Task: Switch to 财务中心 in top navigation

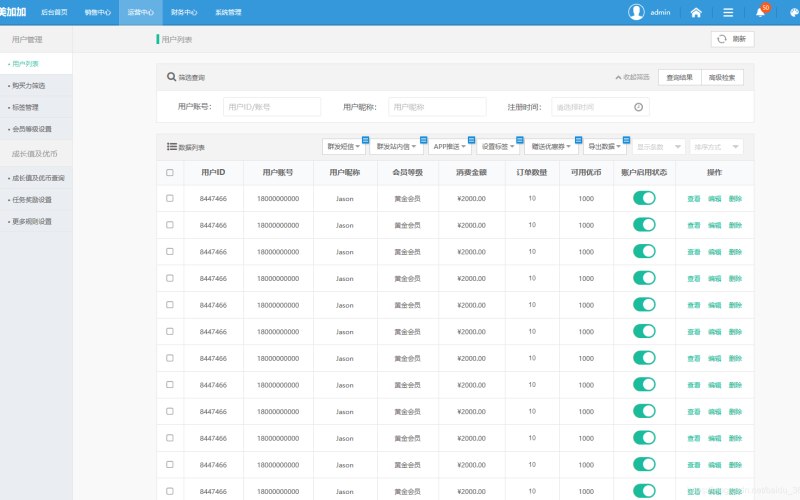Action: (184, 12)
